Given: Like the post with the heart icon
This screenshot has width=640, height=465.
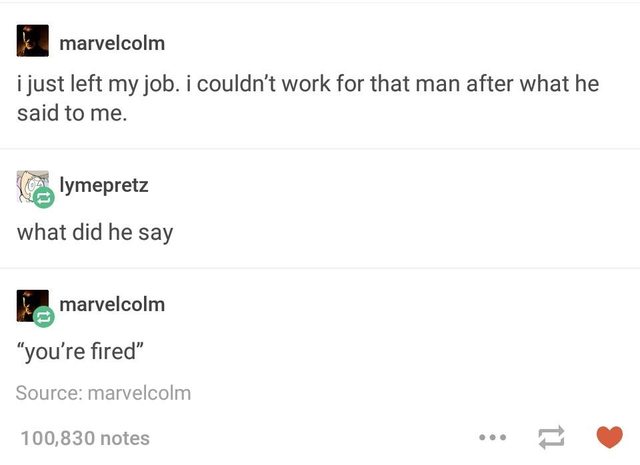Looking at the screenshot, I should tap(608, 438).
